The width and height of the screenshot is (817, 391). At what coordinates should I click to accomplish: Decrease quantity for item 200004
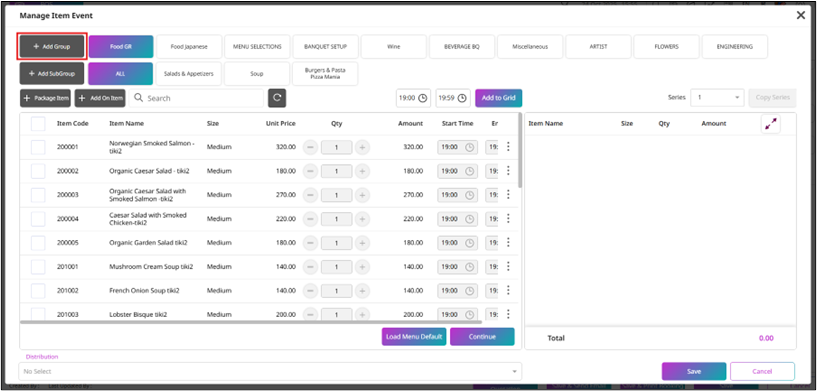[310, 219]
